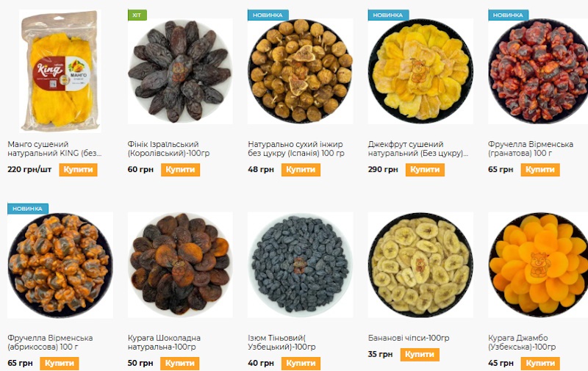This screenshot has height=371, width=588.
Task: Open the Фінік Ізраїльський (Королівський) title link
Action: (x=169, y=149)
